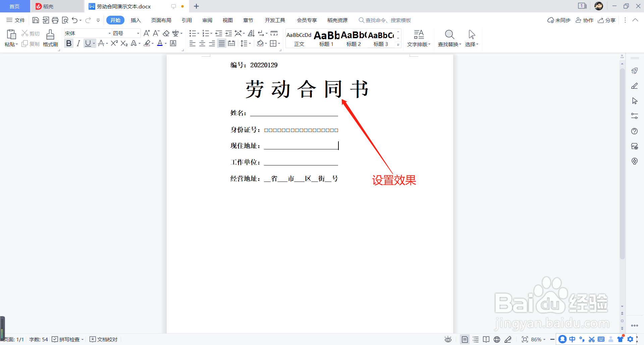Increase font size with A+ icon
The image size is (644, 345).
147,33
